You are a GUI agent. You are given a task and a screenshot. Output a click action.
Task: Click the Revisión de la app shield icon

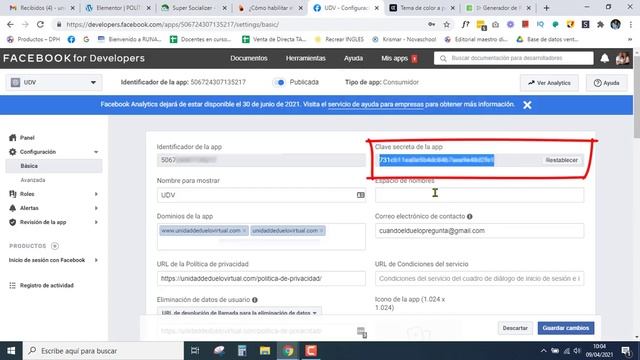click(13, 222)
